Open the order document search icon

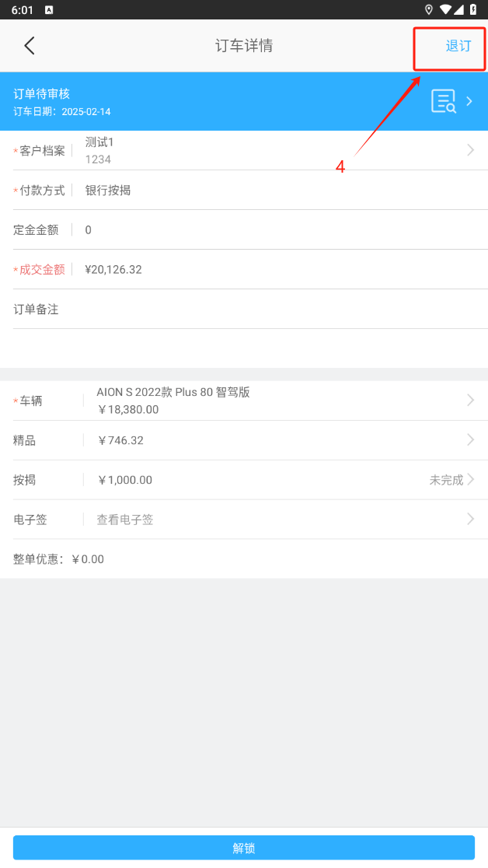(x=444, y=101)
